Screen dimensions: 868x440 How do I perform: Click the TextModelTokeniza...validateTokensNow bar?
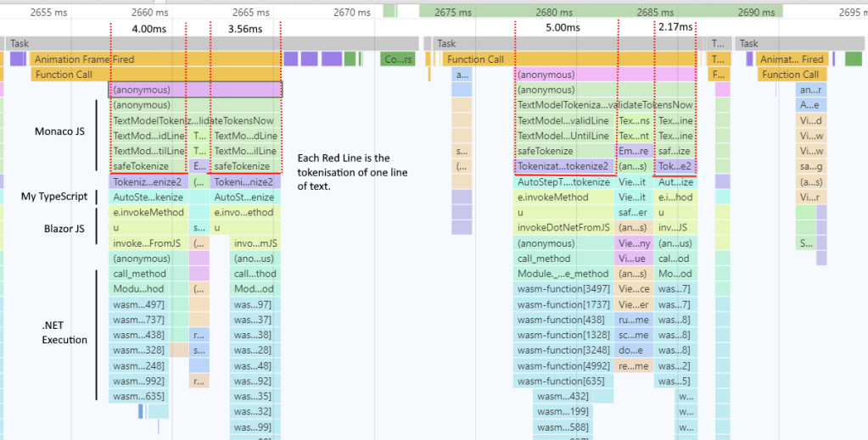click(x=605, y=105)
